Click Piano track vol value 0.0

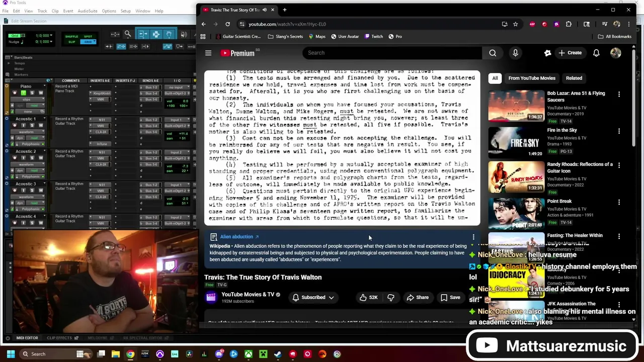[x=185, y=101]
